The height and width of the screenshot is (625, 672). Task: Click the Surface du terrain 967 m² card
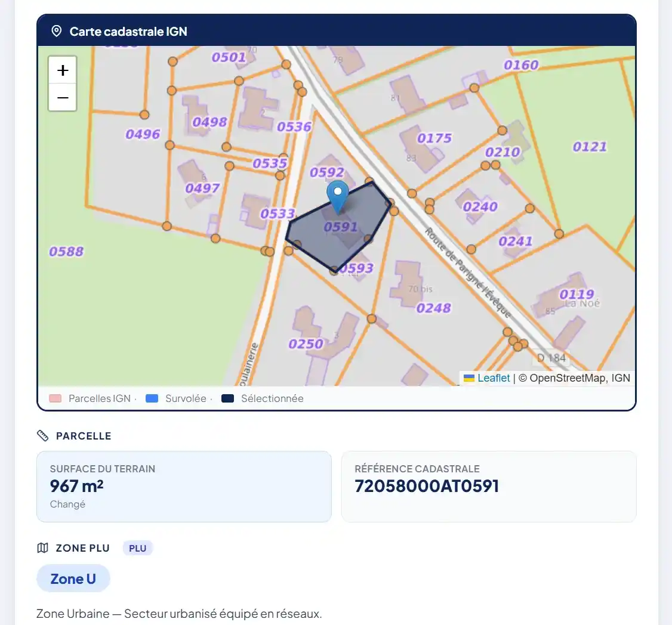coord(184,487)
